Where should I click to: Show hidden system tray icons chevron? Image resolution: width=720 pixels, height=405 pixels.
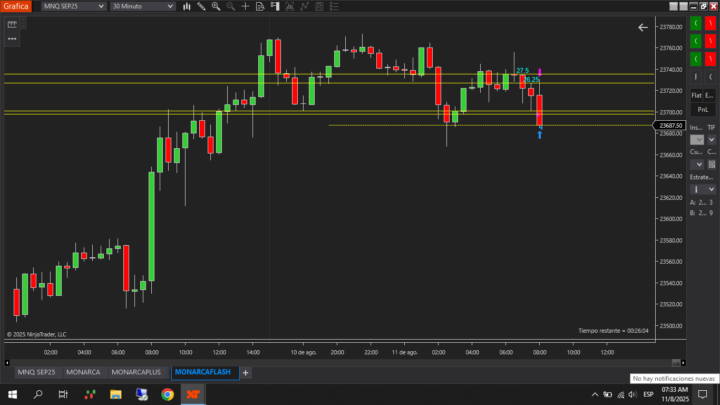click(595, 394)
